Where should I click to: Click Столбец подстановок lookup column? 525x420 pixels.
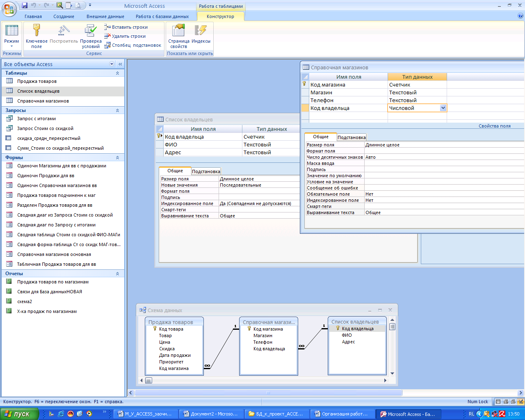pos(133,45)
